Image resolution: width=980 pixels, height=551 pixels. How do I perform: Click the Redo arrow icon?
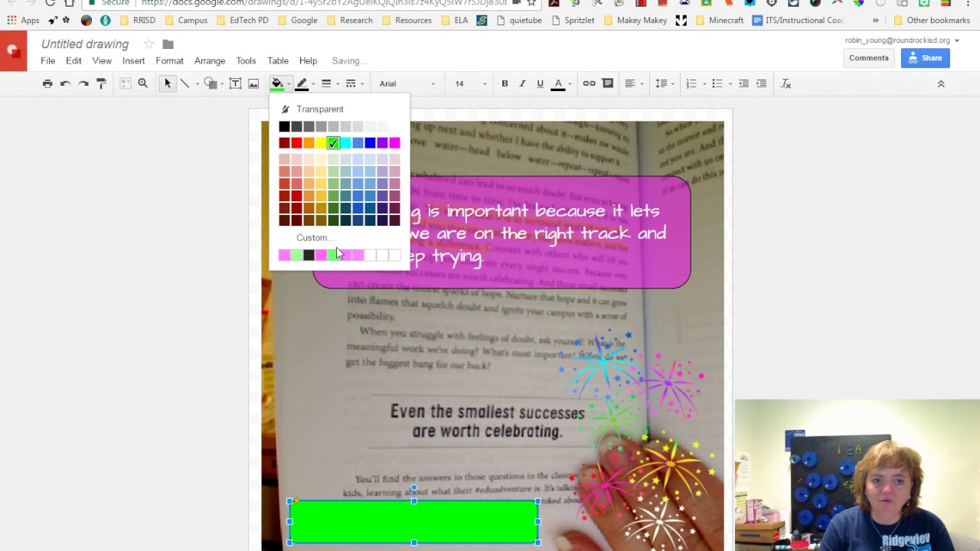pyautogui.click(x=83, y=83)
